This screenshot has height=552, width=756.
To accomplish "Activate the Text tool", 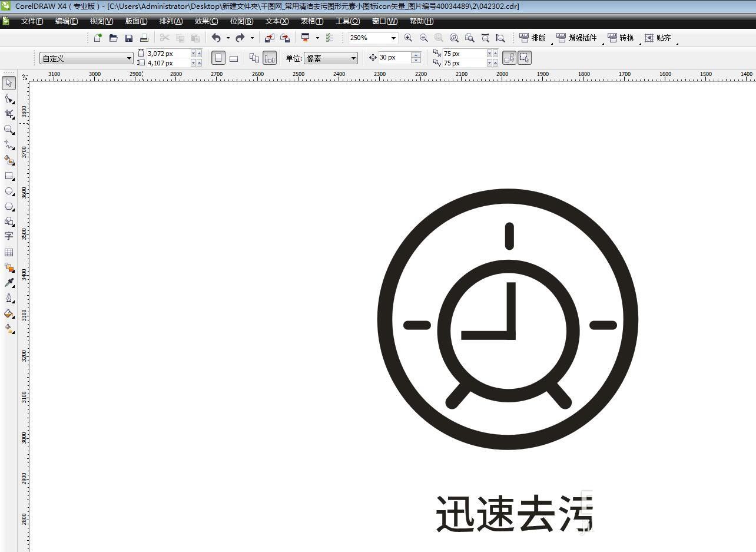I will click(x=9, y=236).
